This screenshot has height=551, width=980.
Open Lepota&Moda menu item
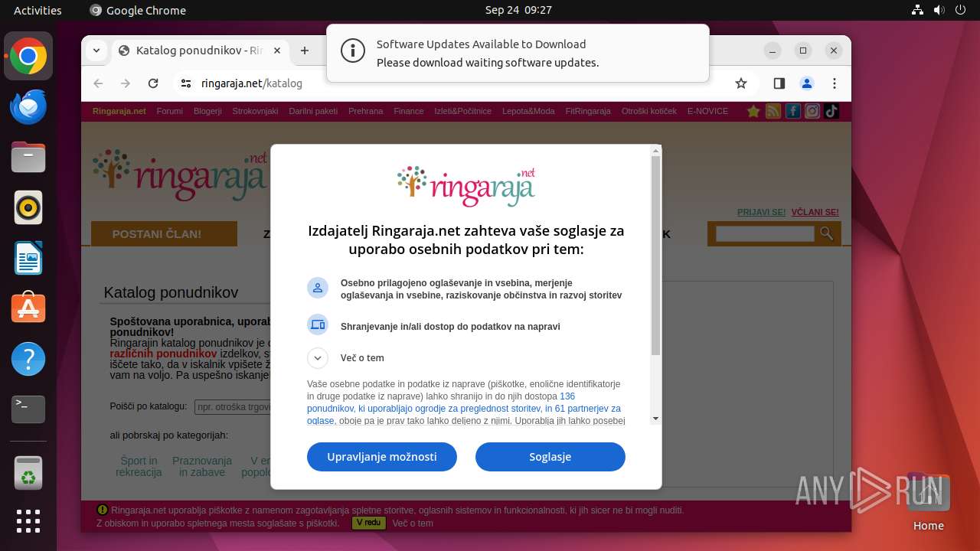tap(528, 111)
